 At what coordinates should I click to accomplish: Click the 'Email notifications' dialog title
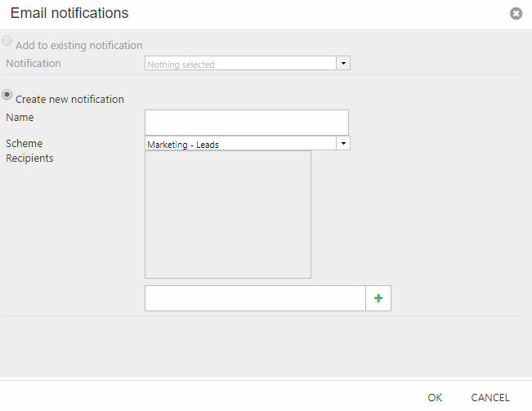tap(69, 13)
